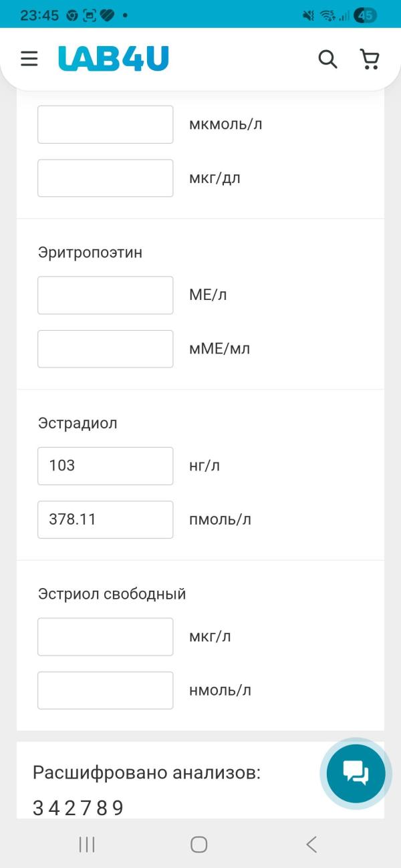Click the LAB4U logo

pos(114,58)
